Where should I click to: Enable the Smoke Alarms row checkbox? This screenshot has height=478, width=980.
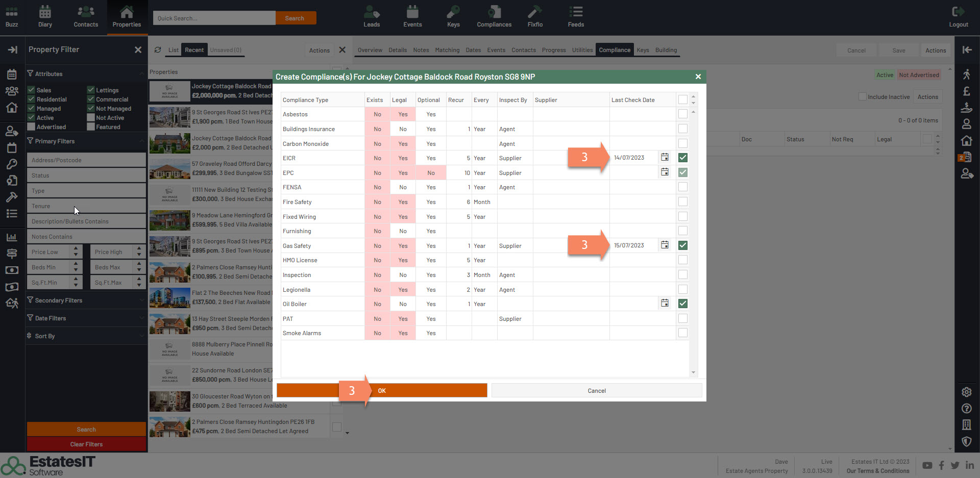tap(682, 333)
